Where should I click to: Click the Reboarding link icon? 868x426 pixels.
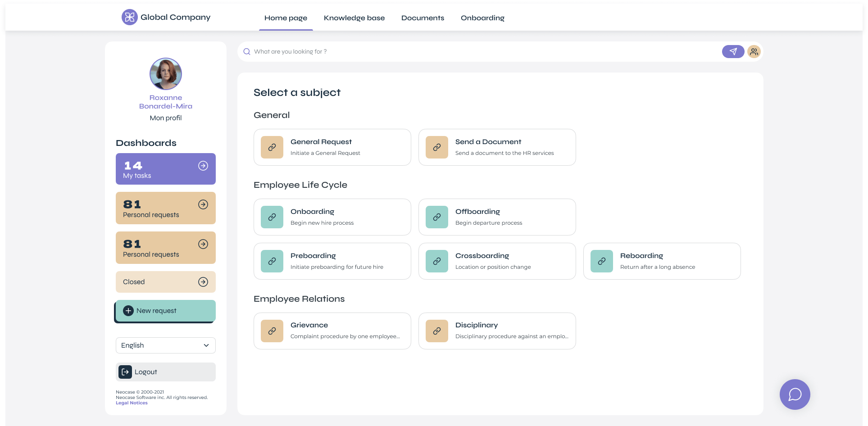point(601,261)
